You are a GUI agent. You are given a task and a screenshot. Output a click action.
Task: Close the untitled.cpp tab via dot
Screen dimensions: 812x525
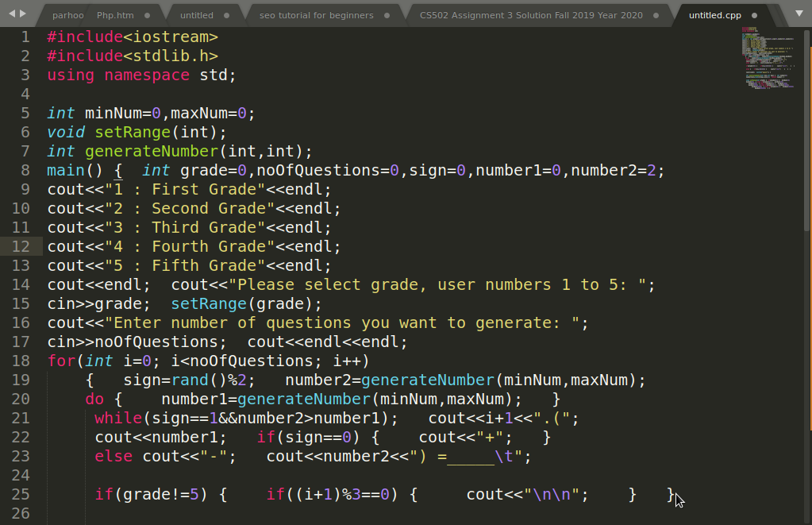click(x=755, y=16)
